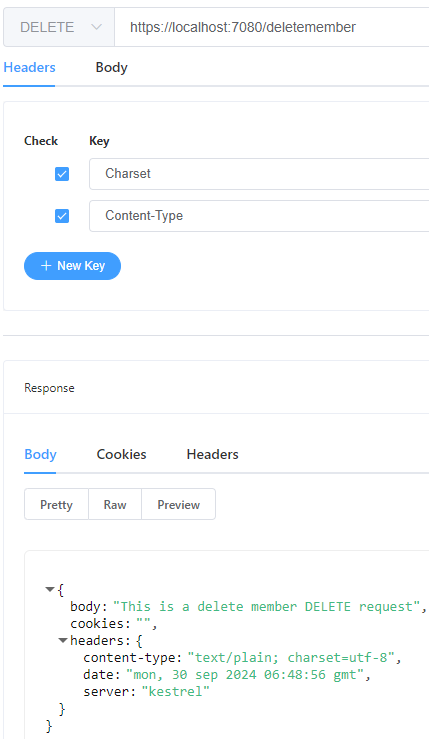The width and height of the screenshot is (429, 739).
Task: Click the request URL field
Action: point(272,27)
